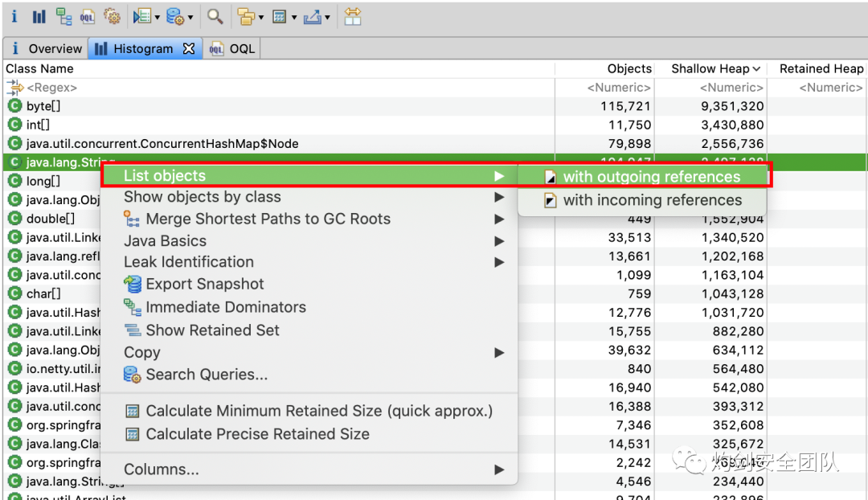
Task: Open the OQL editor toolbar icon
Action: [x=88, y=17]
